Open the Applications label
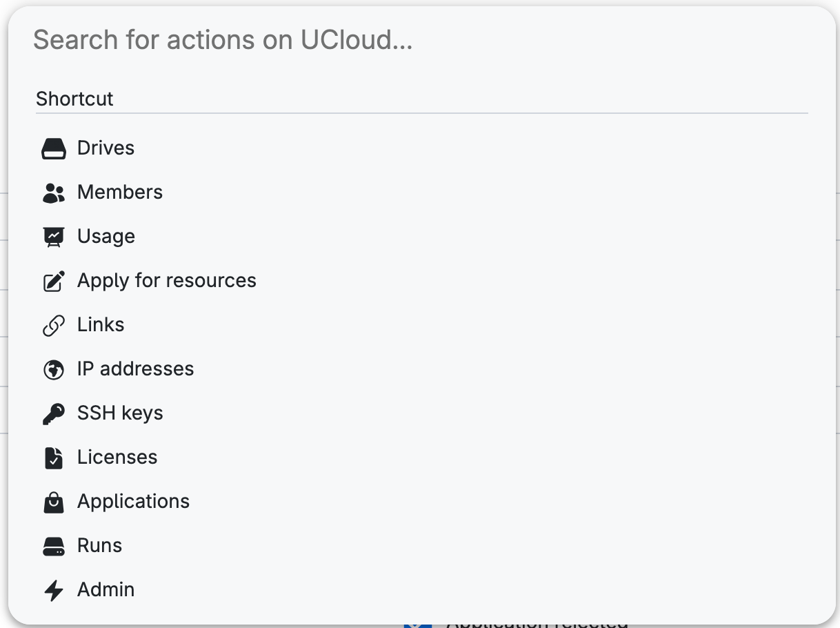 [x=133, y=502]
